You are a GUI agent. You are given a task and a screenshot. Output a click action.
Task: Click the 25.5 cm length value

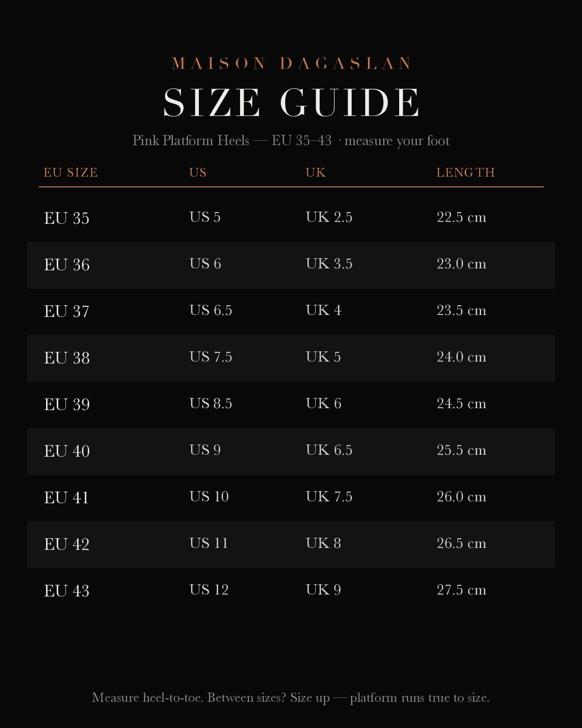tap(461, 450)
